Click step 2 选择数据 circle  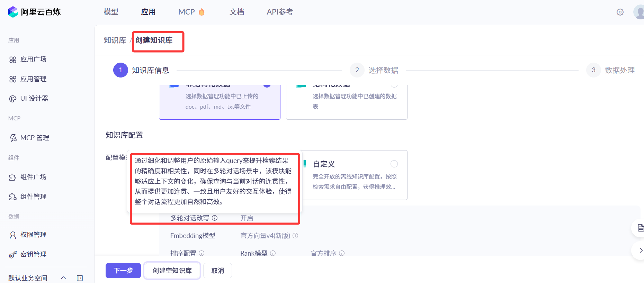coord(357,70)
